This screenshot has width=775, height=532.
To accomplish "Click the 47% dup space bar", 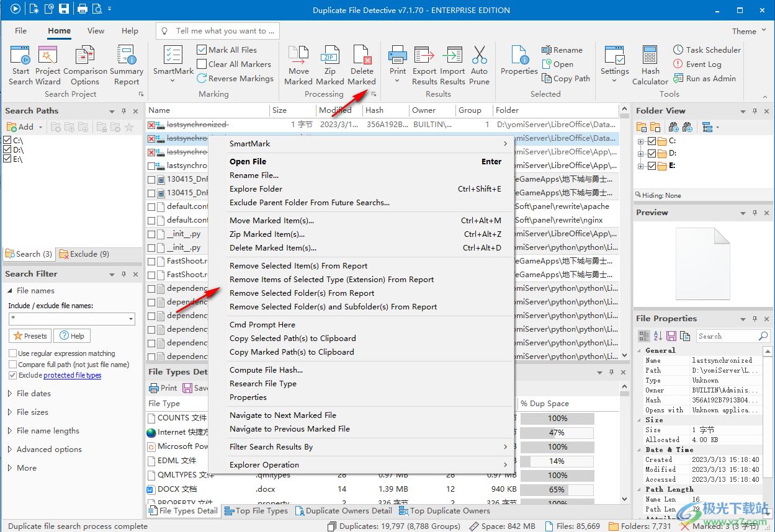I will tap(557, 433).
